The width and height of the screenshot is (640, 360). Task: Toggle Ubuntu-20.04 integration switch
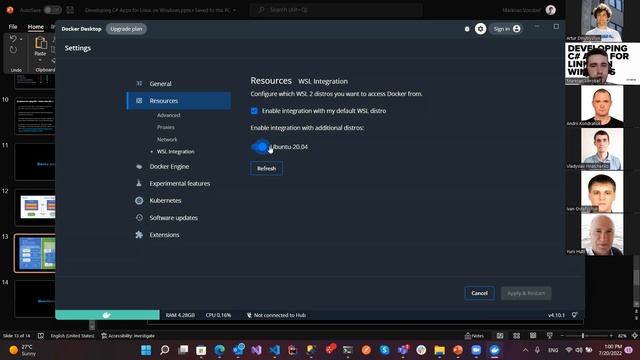(x=260, y=147)
